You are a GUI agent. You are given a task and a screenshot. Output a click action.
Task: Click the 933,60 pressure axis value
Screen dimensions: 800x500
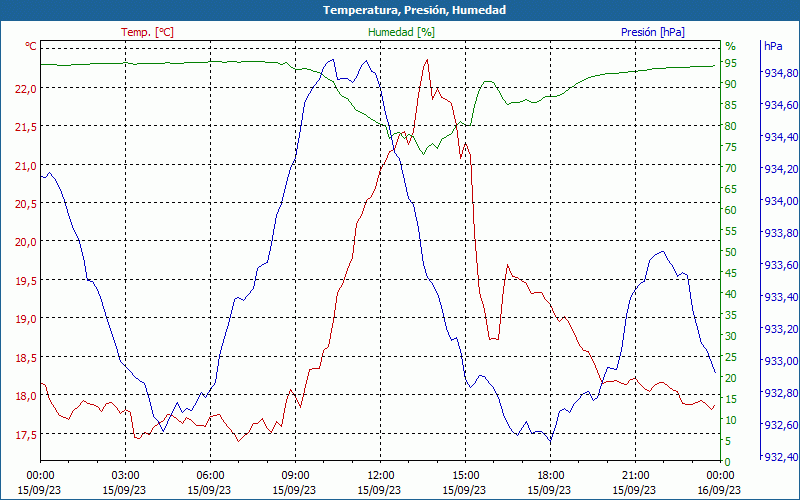pos(781,265)
